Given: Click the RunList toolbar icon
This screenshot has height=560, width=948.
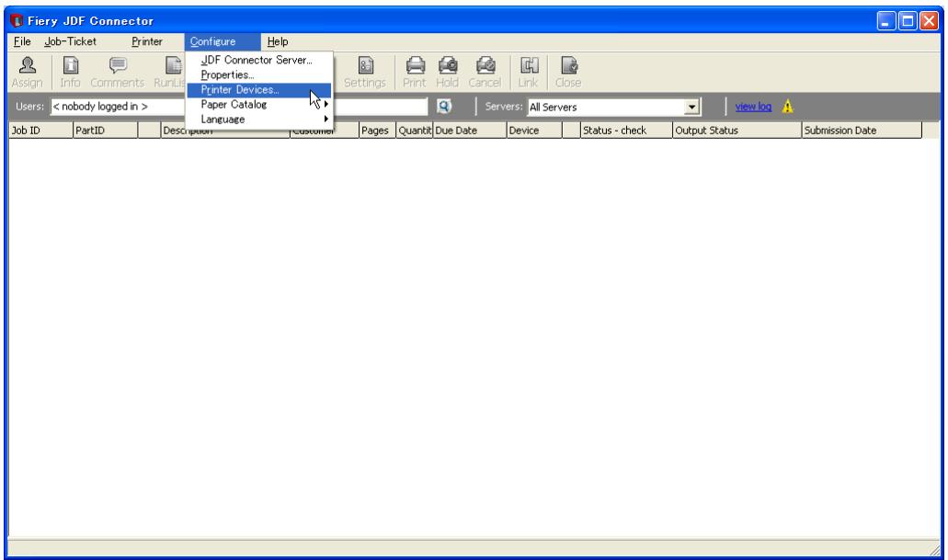Looking at the screenshot, I should (170, 72).
